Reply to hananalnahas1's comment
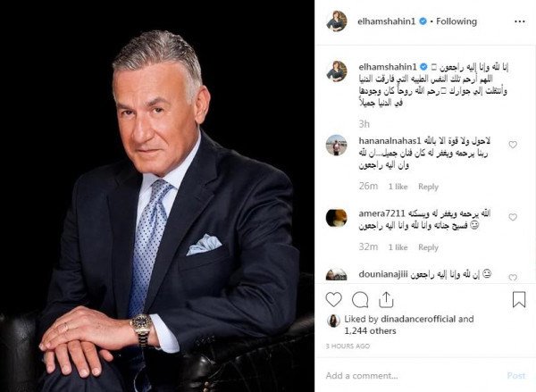Screen dimensions: 536x392 pos(428,187)
